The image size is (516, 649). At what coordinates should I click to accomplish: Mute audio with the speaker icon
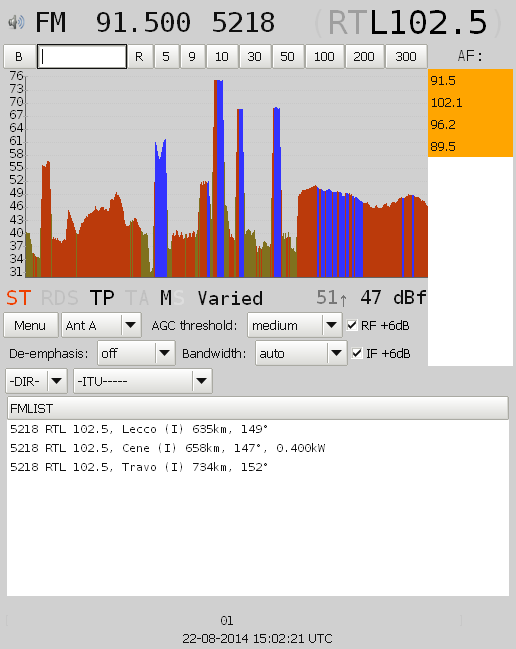pos(16,22)
